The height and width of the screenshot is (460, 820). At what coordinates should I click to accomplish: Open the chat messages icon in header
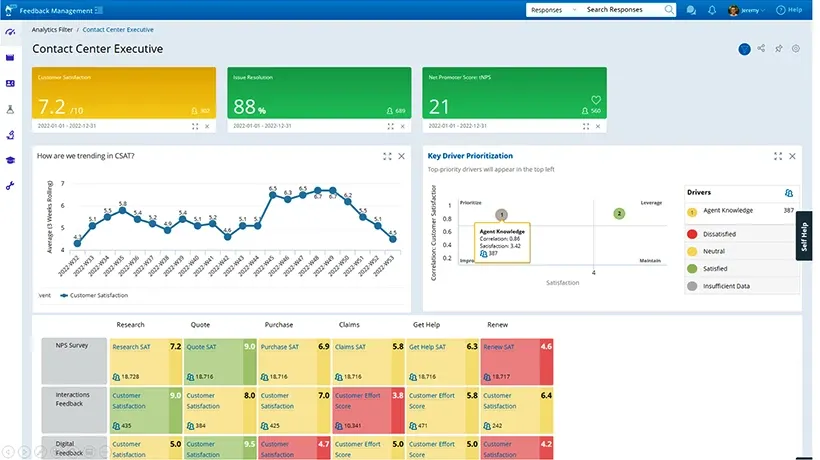[691, 10]
